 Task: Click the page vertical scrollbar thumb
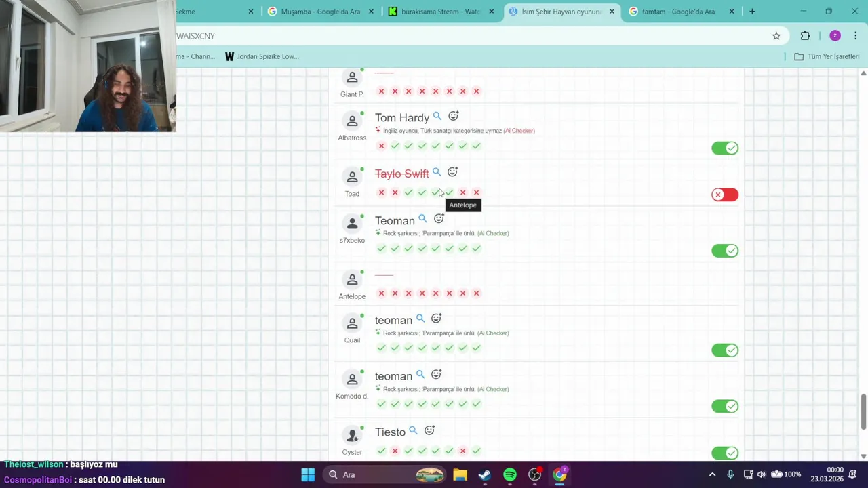863,411
